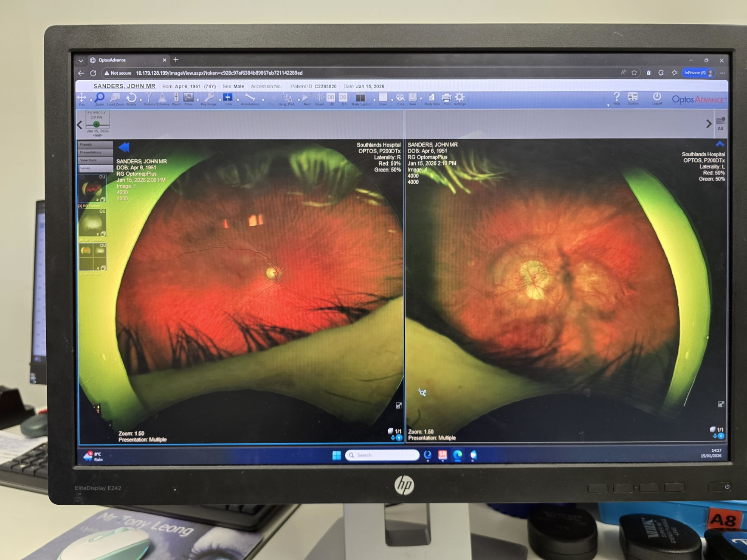Toggle the Link images button
747x560 pixels.
tap(228, 98)
